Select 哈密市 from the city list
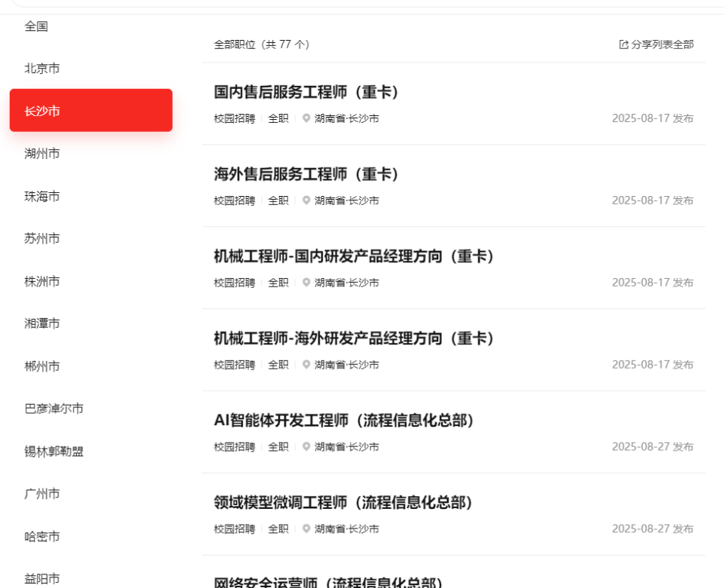This screenshot has width=724, height=588. [x=39, y=537]
